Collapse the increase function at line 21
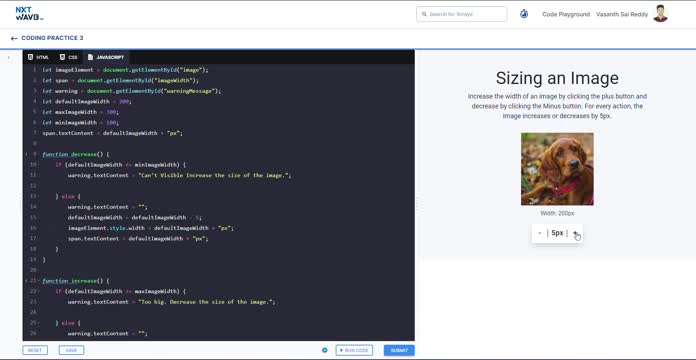696x360 pixels. coord(26,281)
